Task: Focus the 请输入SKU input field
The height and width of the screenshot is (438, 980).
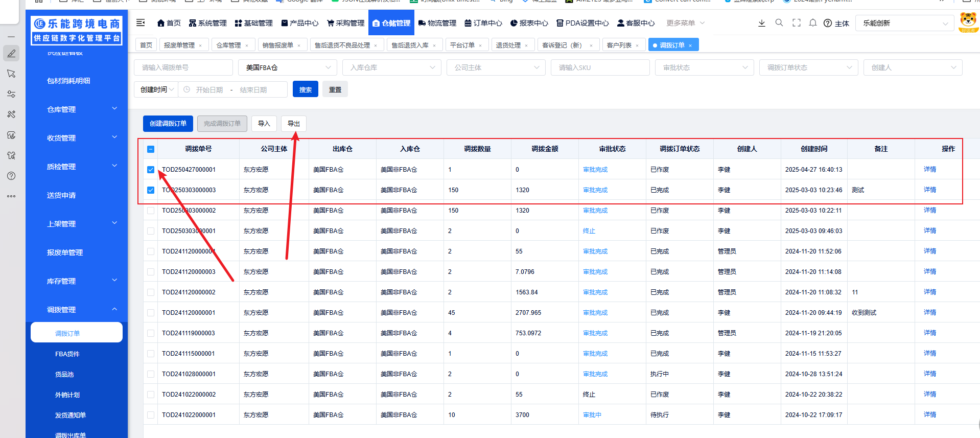Action: (600, 67)
